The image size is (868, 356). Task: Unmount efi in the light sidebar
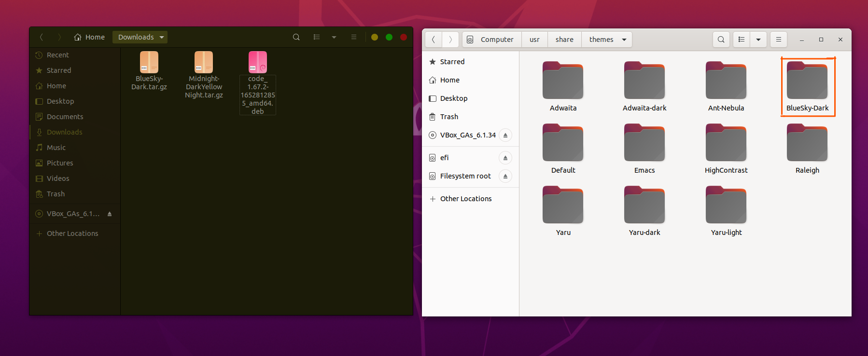505,158
